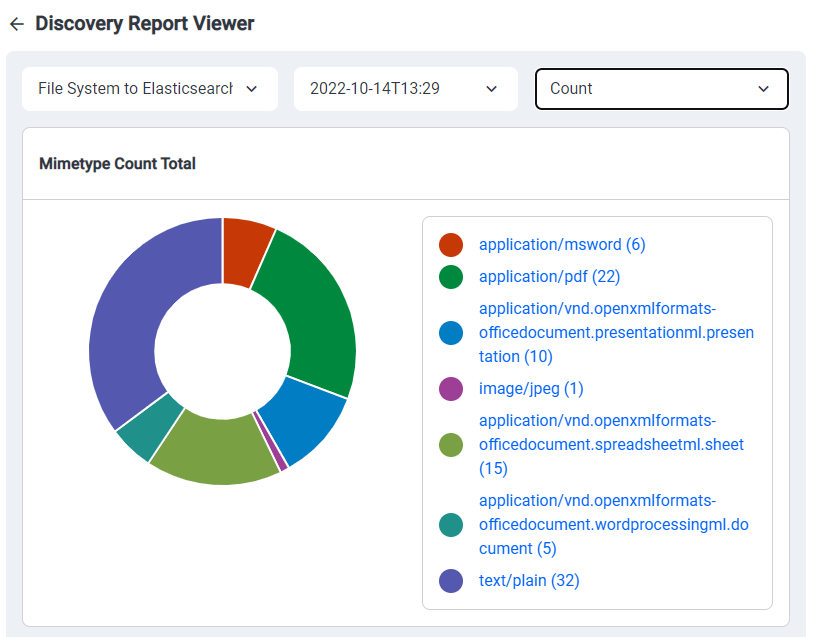The width and height of the screenshot is (815, 637).
Task: Click the green application/pdf legend circle
Action: pyautogui.click(x=451, y=277)
